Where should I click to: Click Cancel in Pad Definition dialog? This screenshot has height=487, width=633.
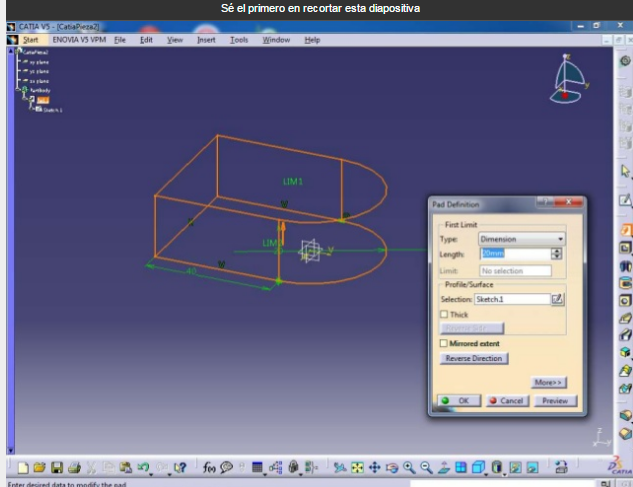pyautogui.click(x=507, y=401)
